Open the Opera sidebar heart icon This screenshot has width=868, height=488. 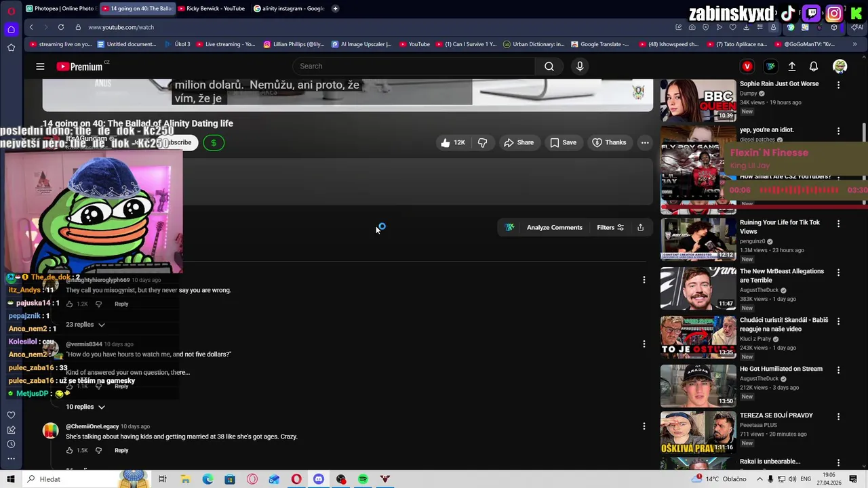11,415
